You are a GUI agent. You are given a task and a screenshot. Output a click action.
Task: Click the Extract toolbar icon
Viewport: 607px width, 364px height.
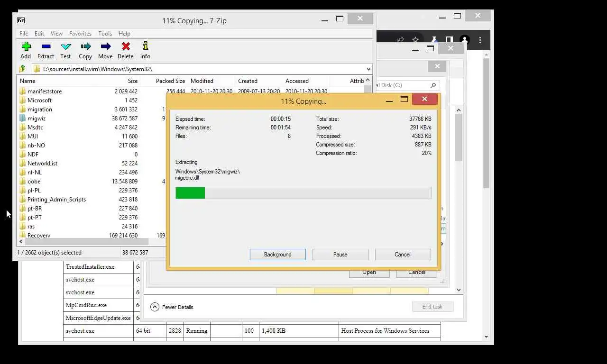[46, 46]
